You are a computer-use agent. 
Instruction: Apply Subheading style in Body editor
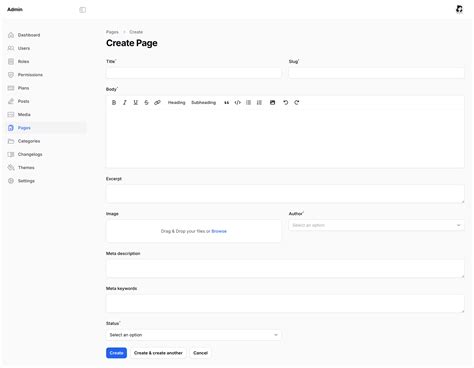(204, 103)
